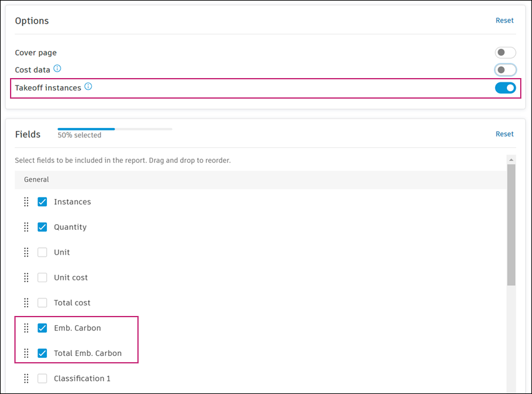Grab drag handle for Unit cost field
This screenshot has width=532, height=394.
[x=26, y=277]
